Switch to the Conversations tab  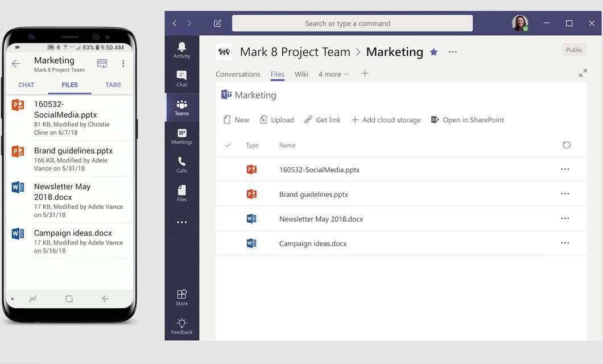238,74
